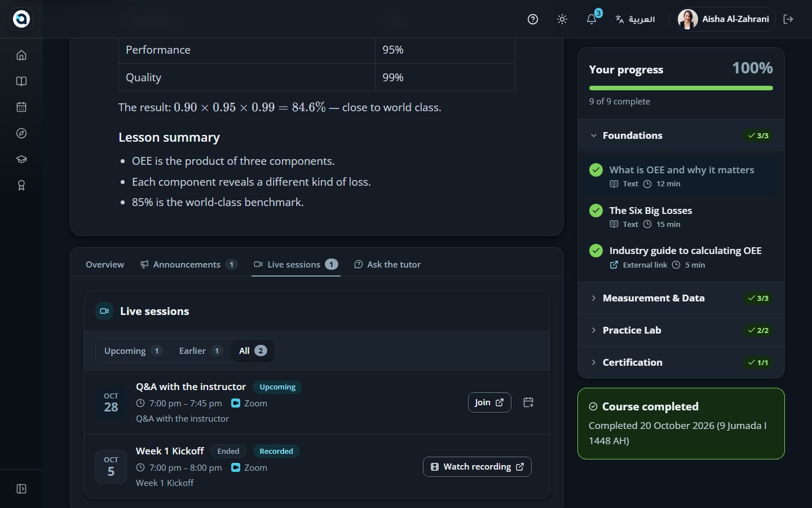Expand the Practice Lab section
This screenshot has width=812, height=508.
click(x=681, y=330)
